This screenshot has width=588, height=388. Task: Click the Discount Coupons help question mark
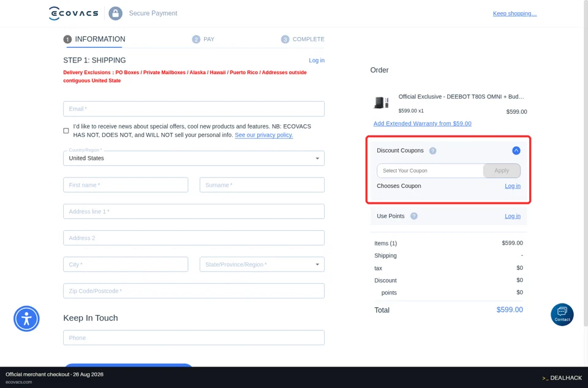(x=433, y=151)
